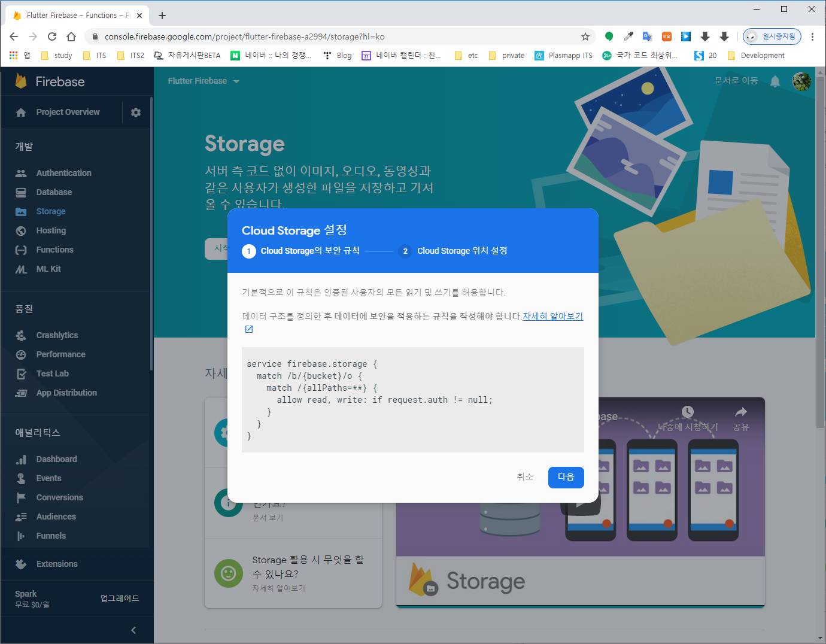
Task: Click the Performance gauge icon
Action: pos(21,354)
